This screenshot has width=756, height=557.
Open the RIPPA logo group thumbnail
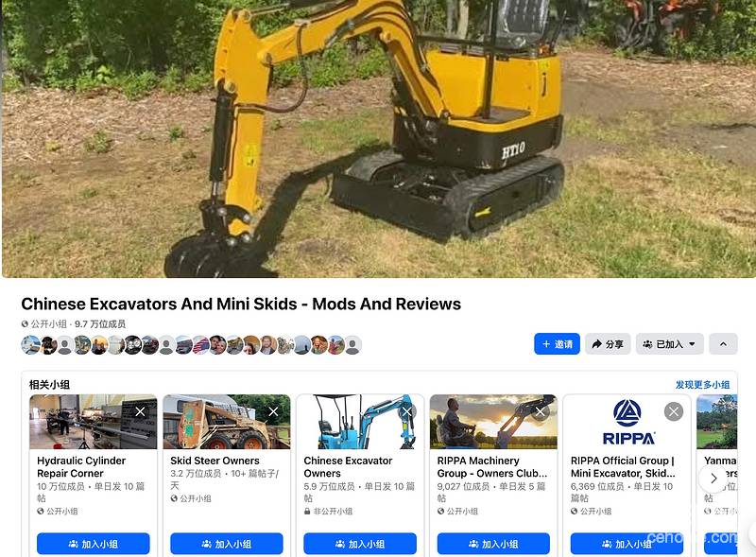[x=627, y=423]
